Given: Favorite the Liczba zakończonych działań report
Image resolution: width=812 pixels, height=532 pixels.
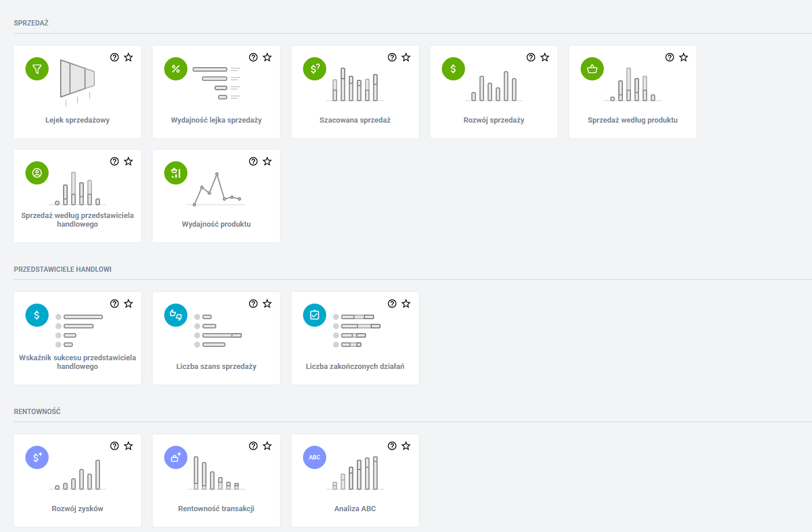Looking at the screenshot, I should point(406,304).
